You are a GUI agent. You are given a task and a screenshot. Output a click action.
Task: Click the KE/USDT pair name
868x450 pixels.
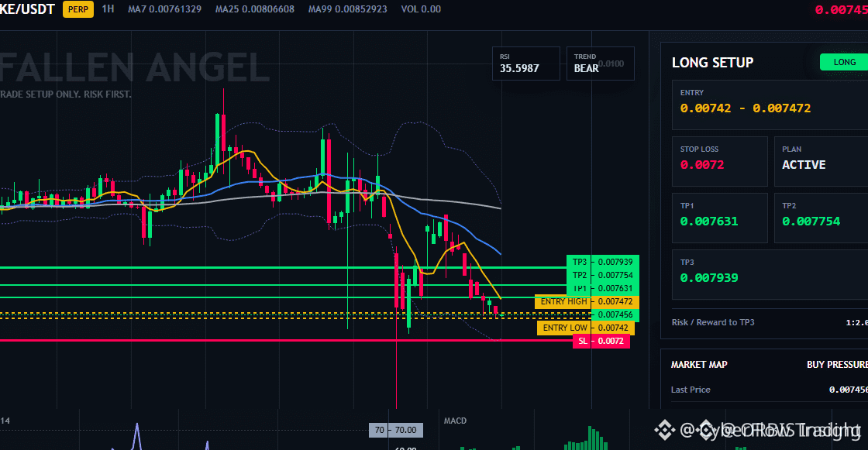click(27, 9)
